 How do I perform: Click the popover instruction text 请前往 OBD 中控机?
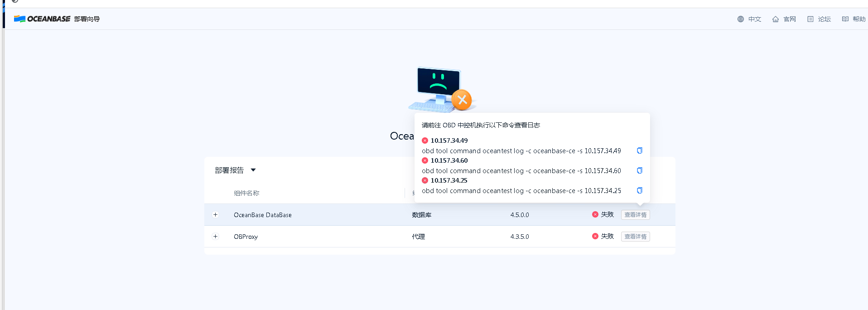click(x=481, y=125)
